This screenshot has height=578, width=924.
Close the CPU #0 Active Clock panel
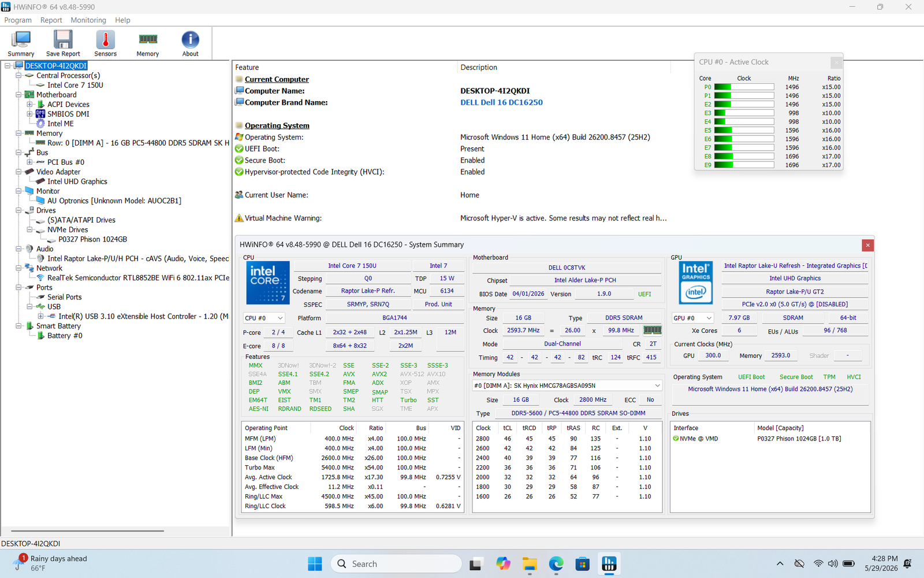836,62
